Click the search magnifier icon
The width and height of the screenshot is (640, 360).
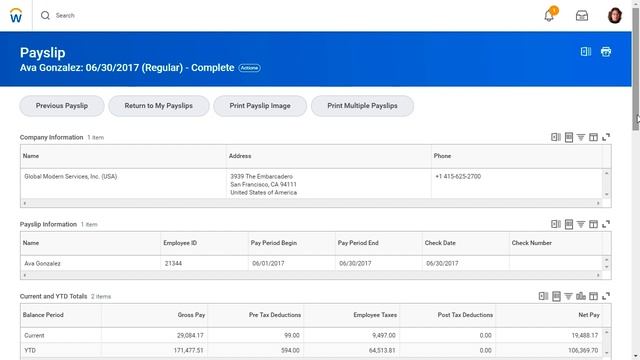click(x=45, y=16)
